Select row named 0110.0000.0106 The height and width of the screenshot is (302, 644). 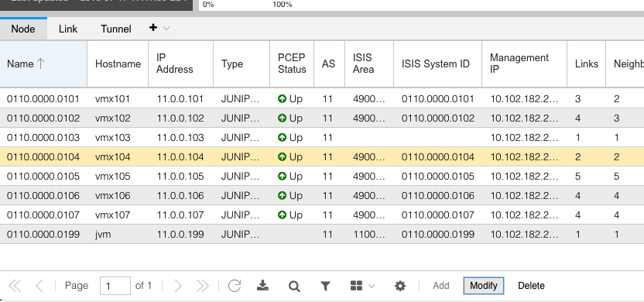point(322,196)
